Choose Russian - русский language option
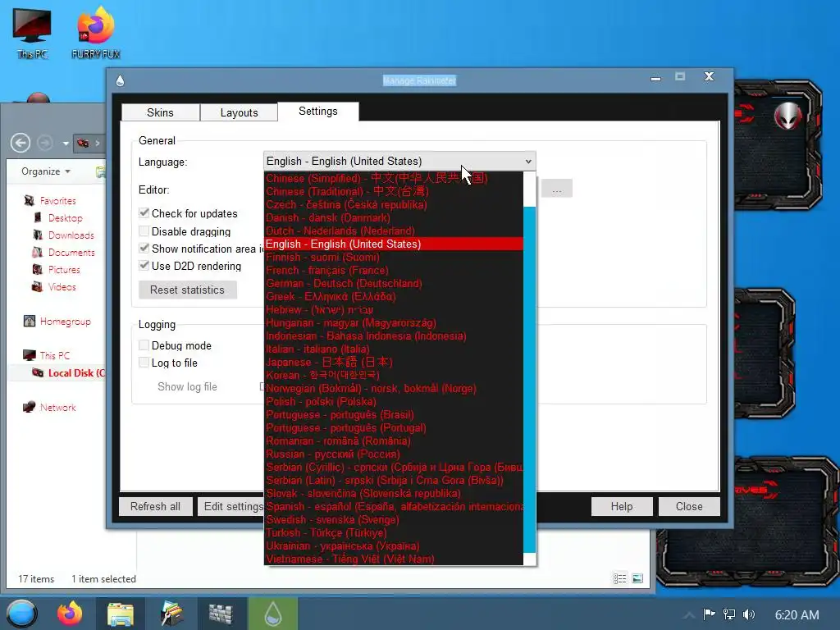The height and width of the screenshot is (630, 840). (394, 454)
